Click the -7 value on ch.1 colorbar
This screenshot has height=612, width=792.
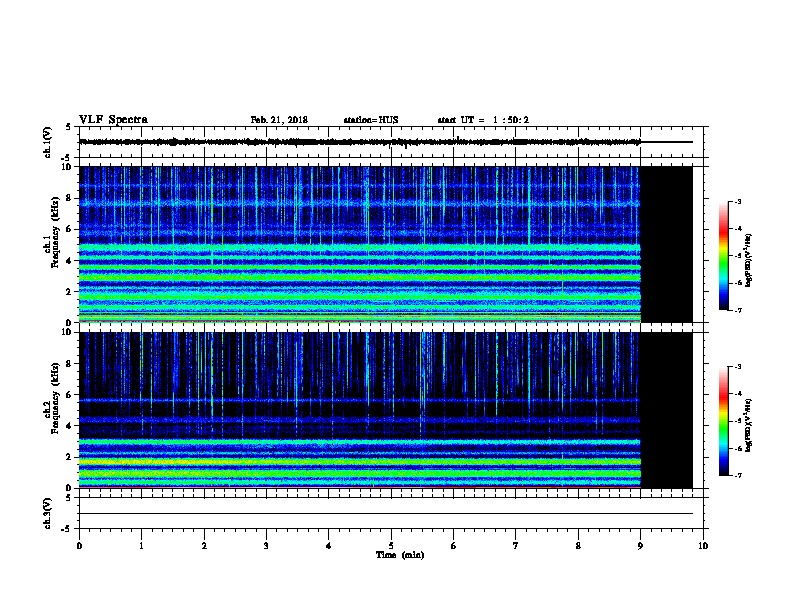click(x=737, y=310)
